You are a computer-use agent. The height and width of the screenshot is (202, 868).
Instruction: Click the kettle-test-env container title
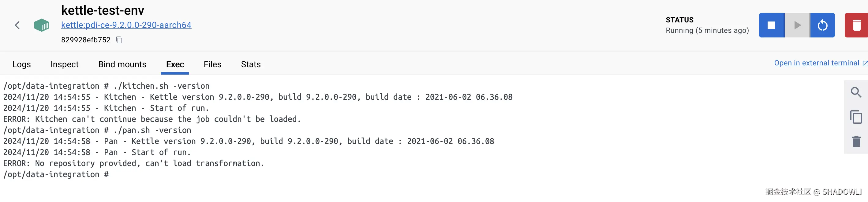(103, 10)
